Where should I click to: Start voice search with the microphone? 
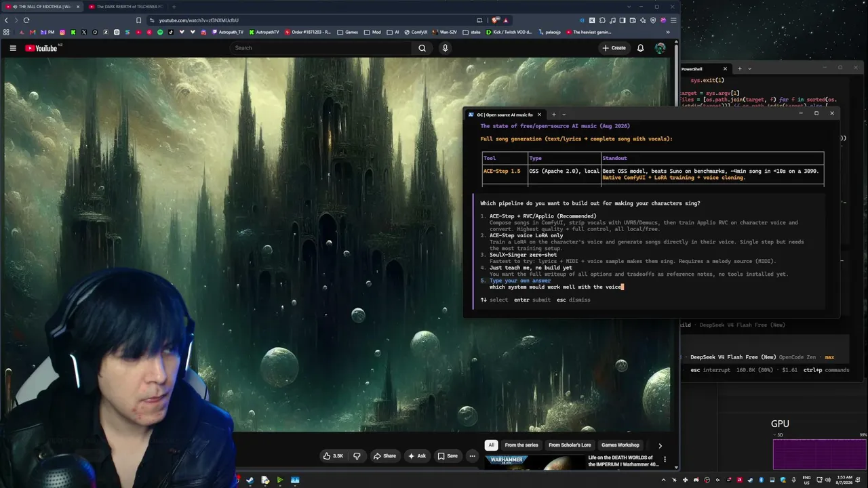[445, 48]
